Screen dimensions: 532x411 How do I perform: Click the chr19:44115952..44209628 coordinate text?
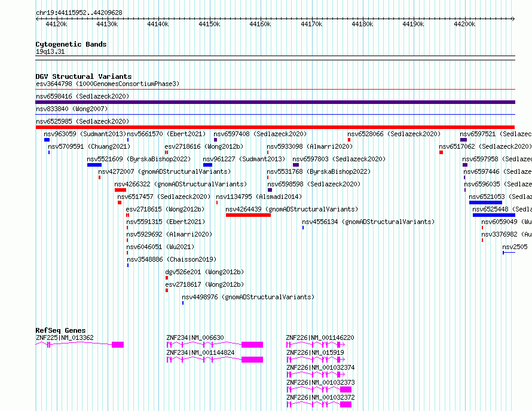(79, 13)
